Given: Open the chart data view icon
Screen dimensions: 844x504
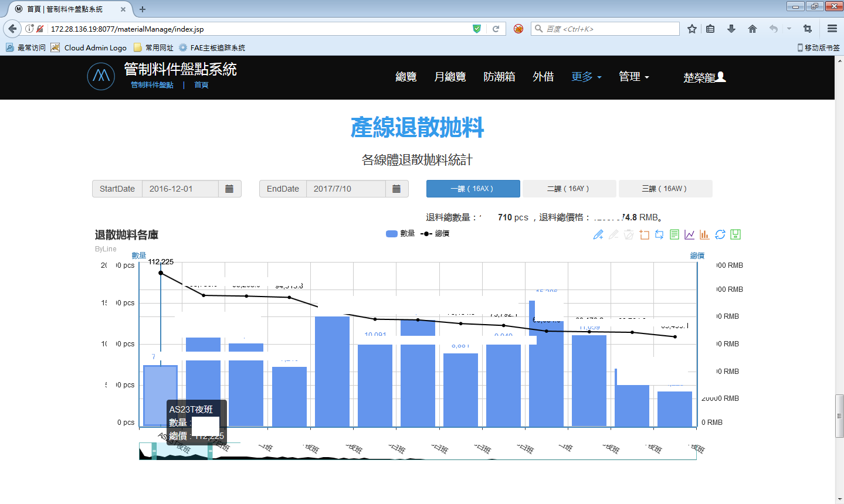Looking at the screenshot, I should click(674, 235).
